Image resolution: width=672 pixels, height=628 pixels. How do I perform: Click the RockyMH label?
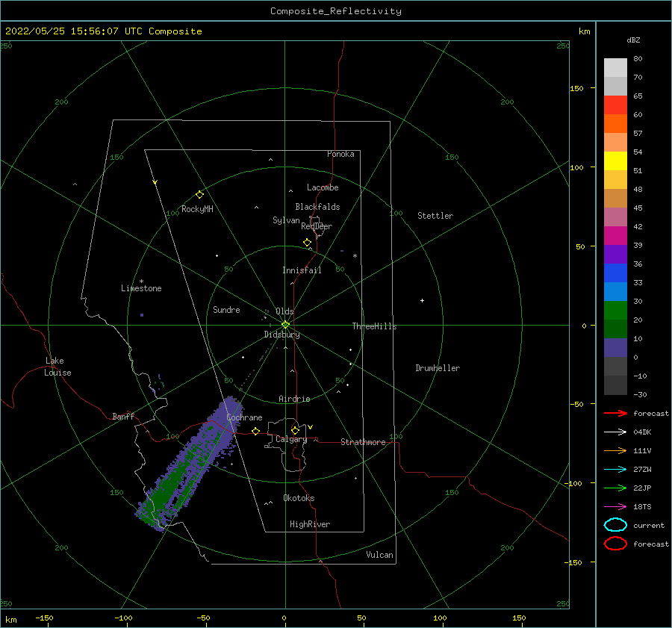197,209
